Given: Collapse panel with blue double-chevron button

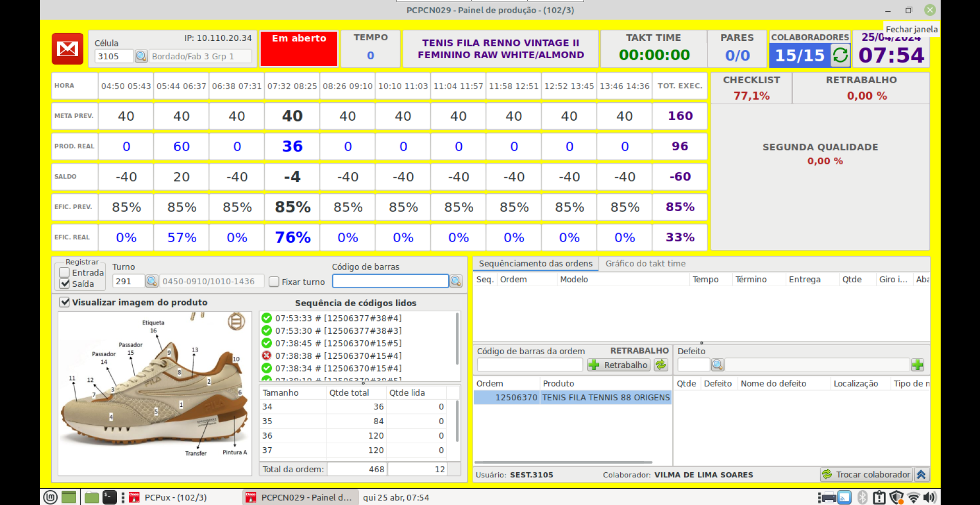Looking at the screenshot, I should [x=921, y=475].
